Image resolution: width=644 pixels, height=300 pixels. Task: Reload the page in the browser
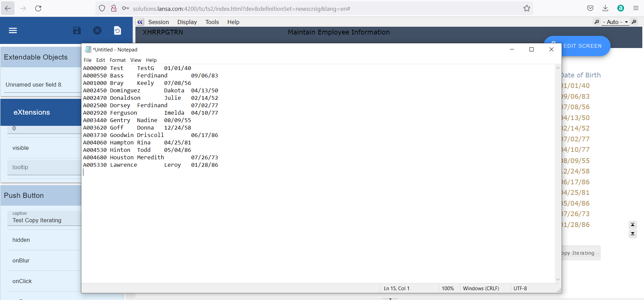(38, 8)
